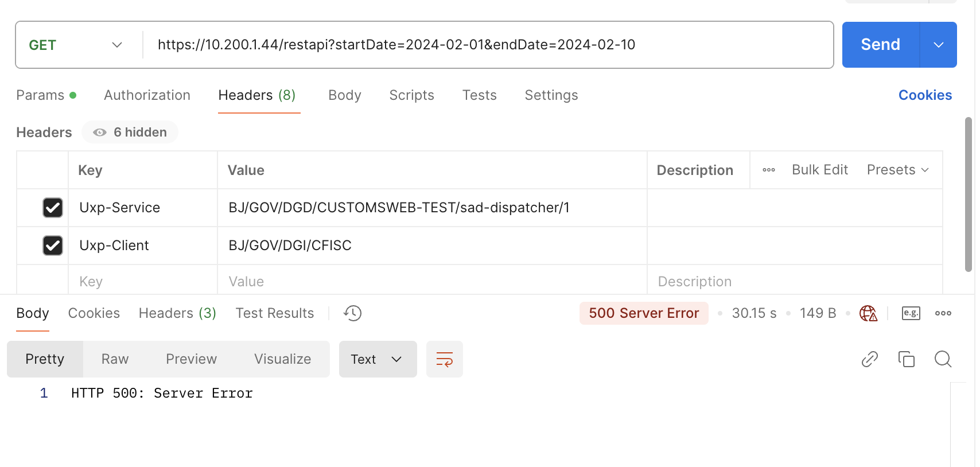Click the headers panel vertical scrollbar
Viewport: 980px width, 467px height.
coord(968,195)
